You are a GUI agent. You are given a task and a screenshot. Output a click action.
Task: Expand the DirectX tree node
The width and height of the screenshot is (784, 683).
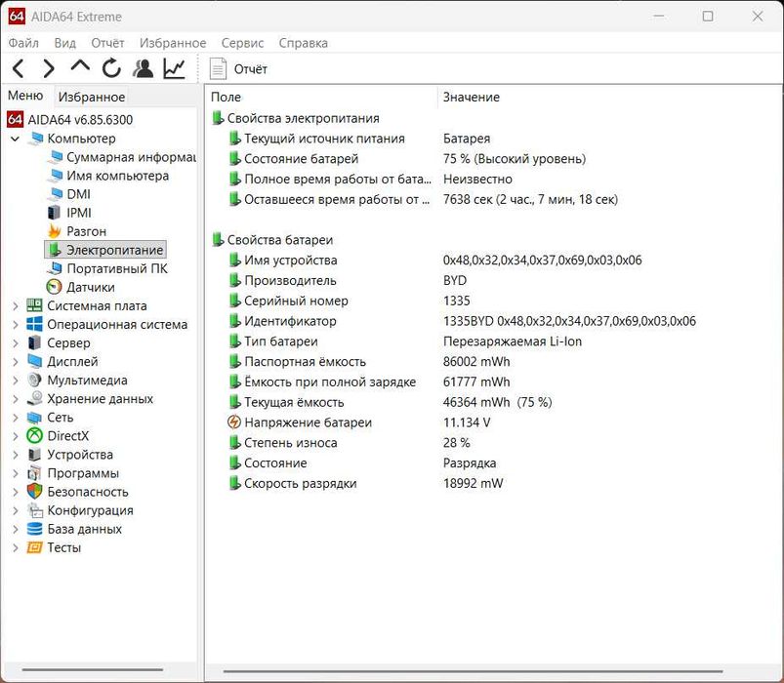(x=15, y=436)
